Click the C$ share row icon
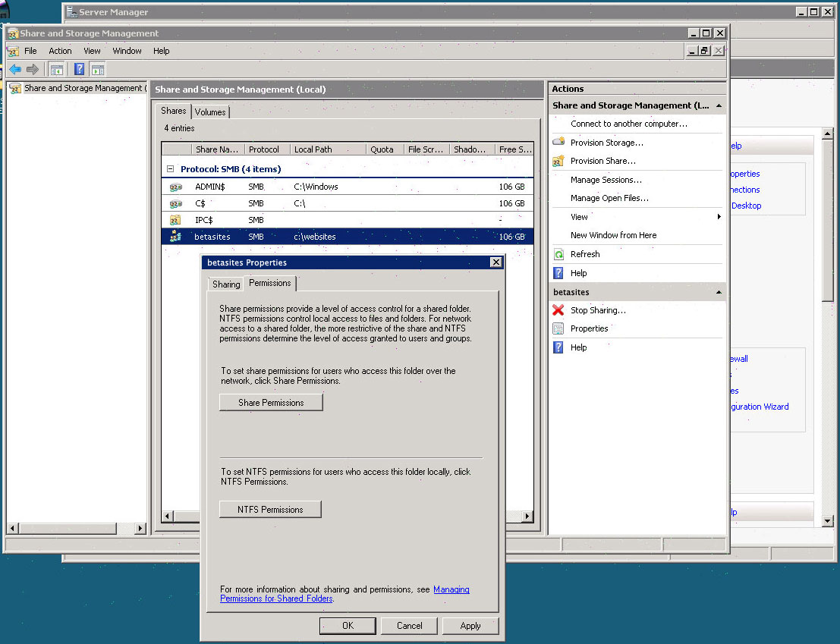This screenshot has width=840, height=644. click(x=176, y=203)
